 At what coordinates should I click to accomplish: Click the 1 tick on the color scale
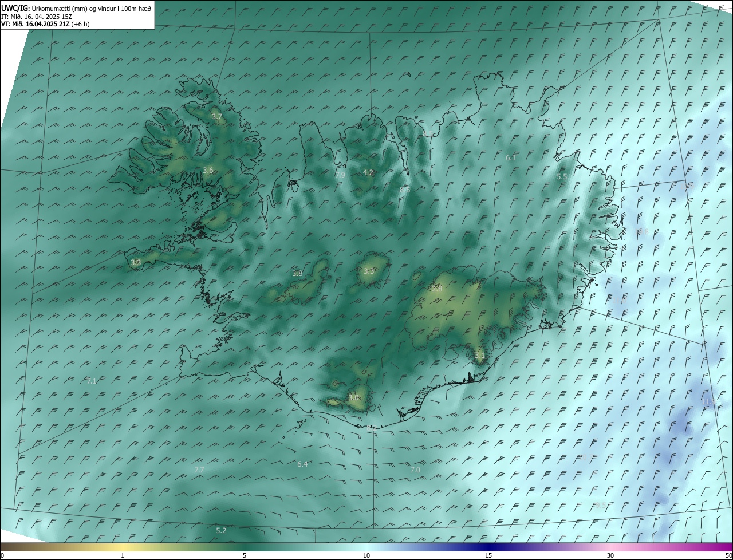pyautogui.click(x=123, y=555)
